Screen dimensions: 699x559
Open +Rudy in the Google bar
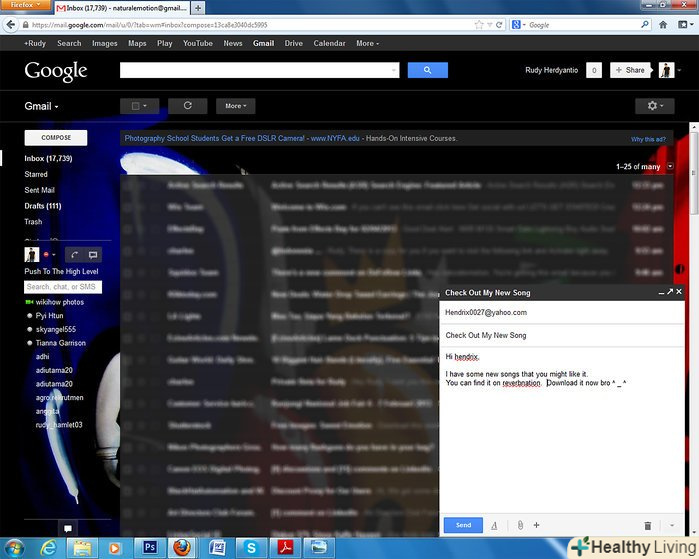pos(35,43)
